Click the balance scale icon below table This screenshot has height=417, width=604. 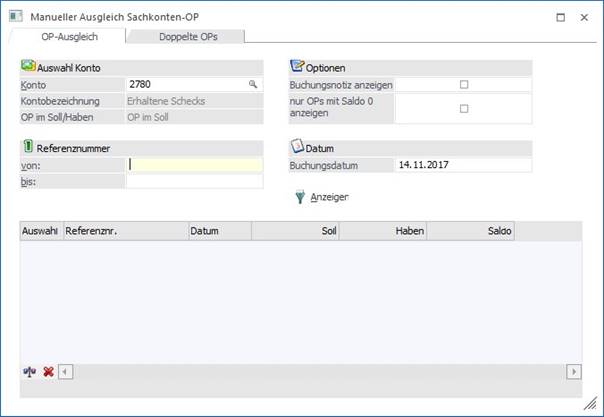tap(29, 371)
